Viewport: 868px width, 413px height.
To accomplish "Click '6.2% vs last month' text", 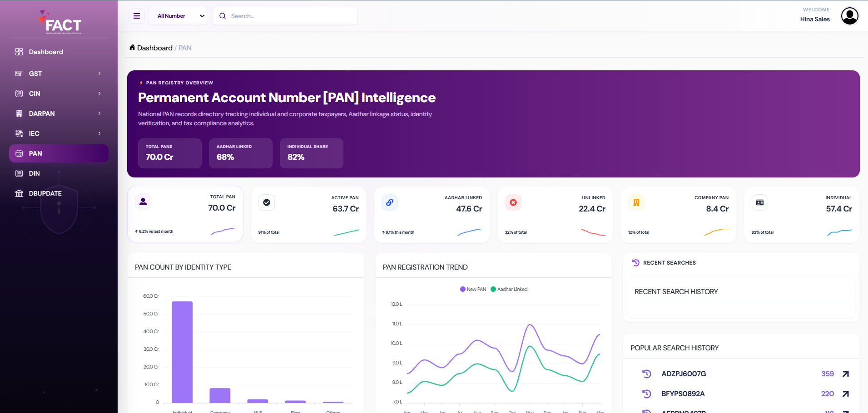I will [154, 231].
